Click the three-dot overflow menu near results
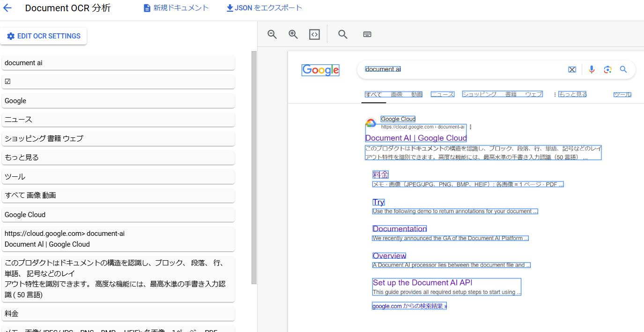Screen dimensions: 644x332 [470, 126]
